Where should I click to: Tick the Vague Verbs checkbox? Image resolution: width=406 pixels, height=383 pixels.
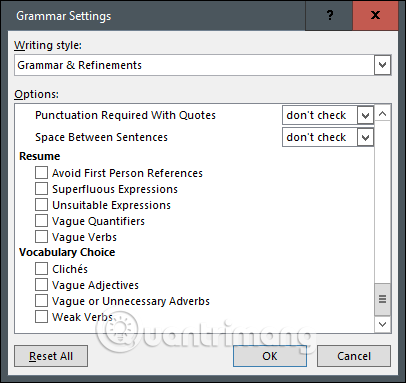(41, 237)
